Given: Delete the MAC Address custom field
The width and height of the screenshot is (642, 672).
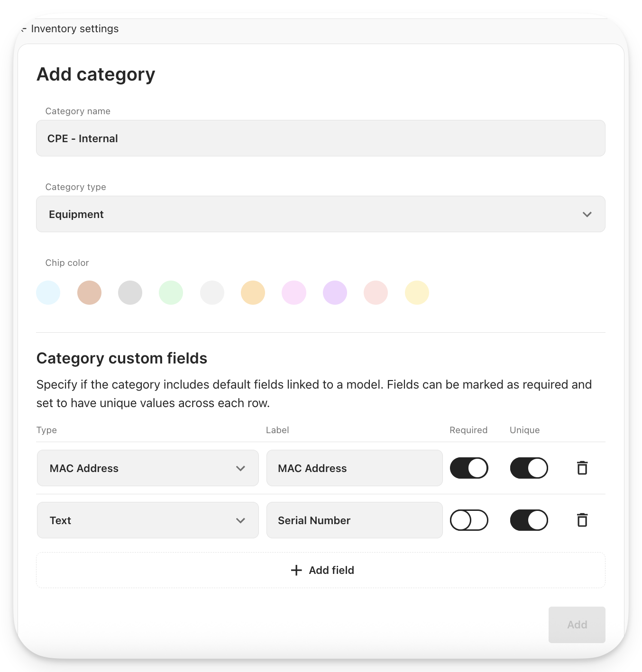Looking at the screenshot, I should pyautogui.click(x=582, y=468).
